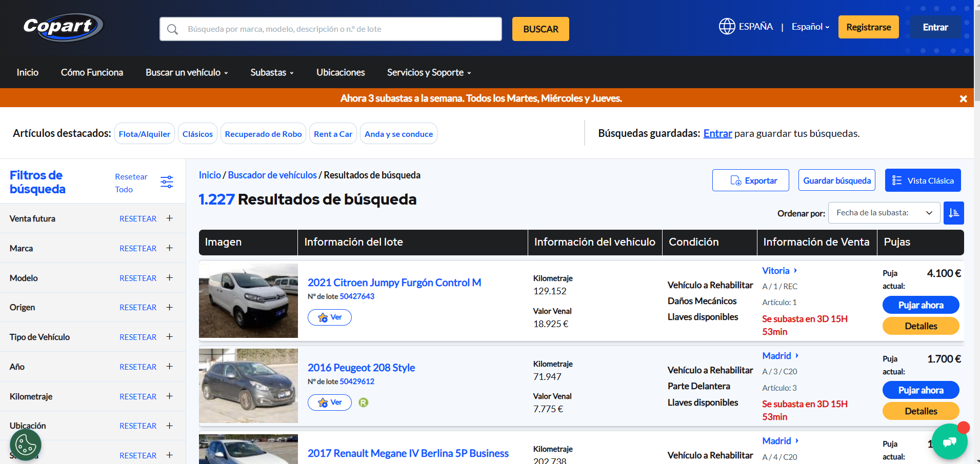Open the cookie preferences icon
This screenshot has height=464, width=980.
(26, 445)
